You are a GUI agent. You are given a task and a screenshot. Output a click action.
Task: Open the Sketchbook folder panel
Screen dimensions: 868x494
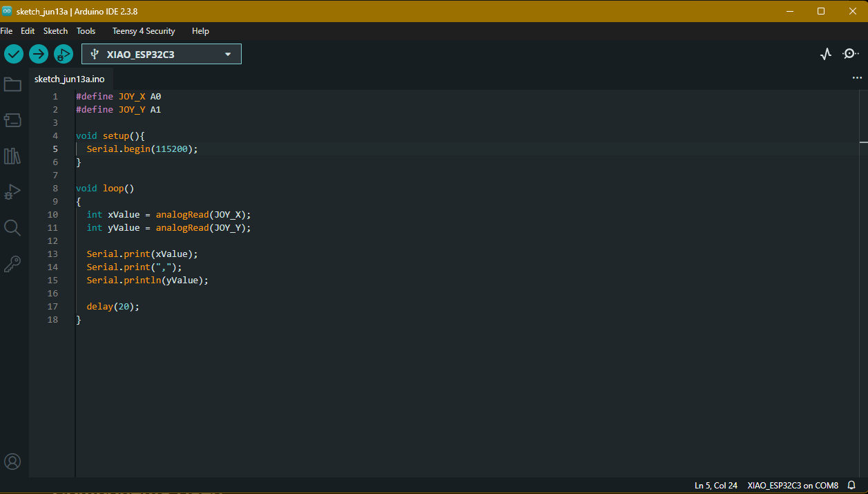12,84
